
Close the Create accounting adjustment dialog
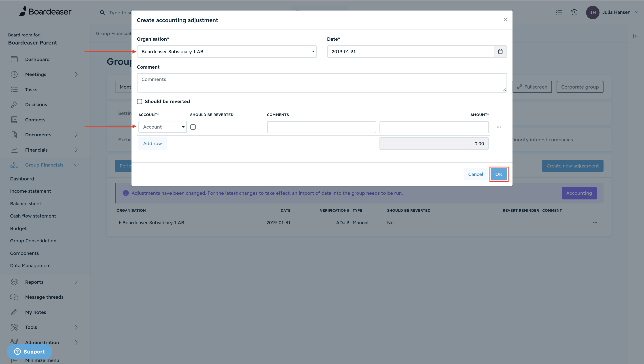[505, 19]
